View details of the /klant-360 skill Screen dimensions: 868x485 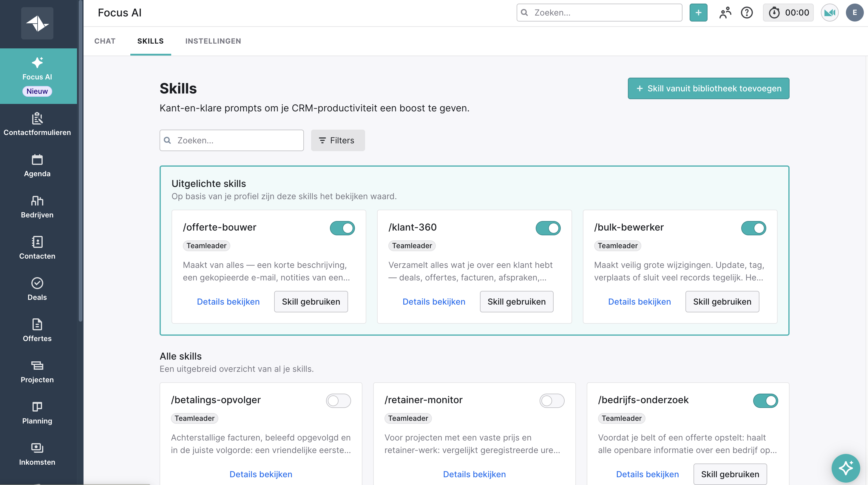pos(434,302)
